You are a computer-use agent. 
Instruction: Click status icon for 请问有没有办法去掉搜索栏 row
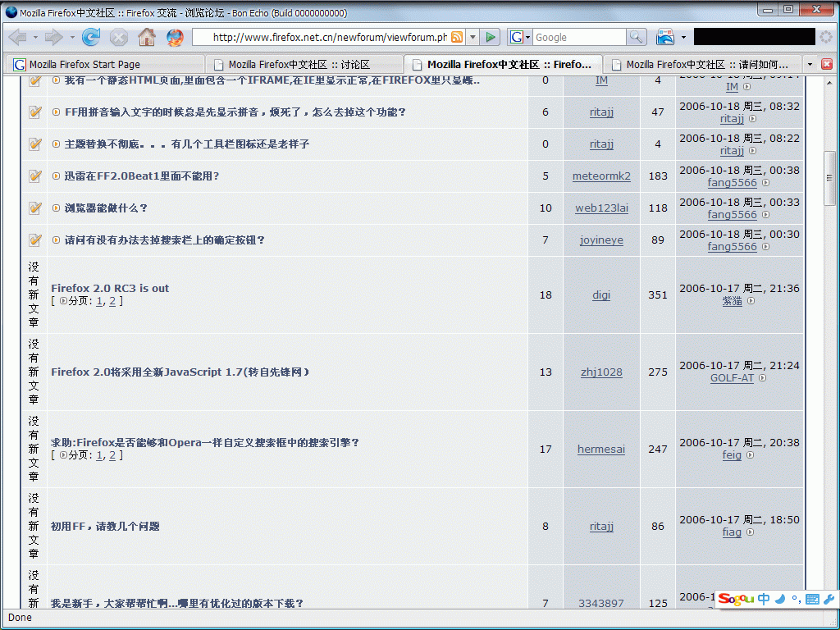point(34,240)
